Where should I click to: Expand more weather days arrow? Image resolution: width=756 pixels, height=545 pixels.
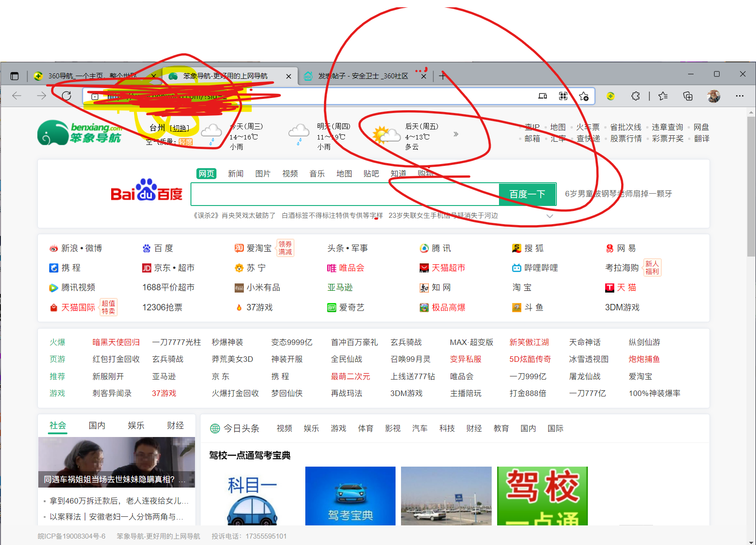coord(456,134)
